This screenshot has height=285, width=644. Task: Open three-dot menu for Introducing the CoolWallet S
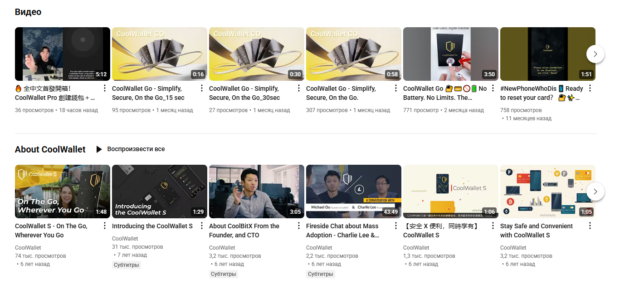point(202,226)
